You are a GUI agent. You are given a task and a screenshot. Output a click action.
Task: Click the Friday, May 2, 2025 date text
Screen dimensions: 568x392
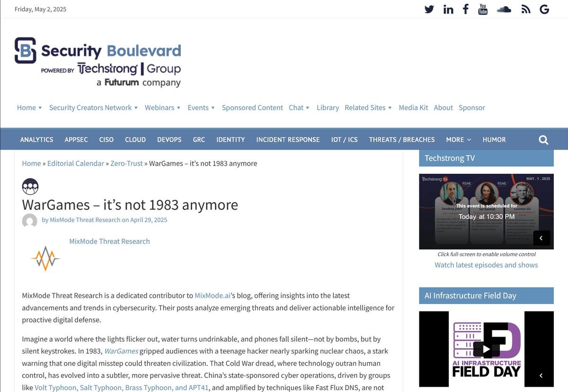41,9
